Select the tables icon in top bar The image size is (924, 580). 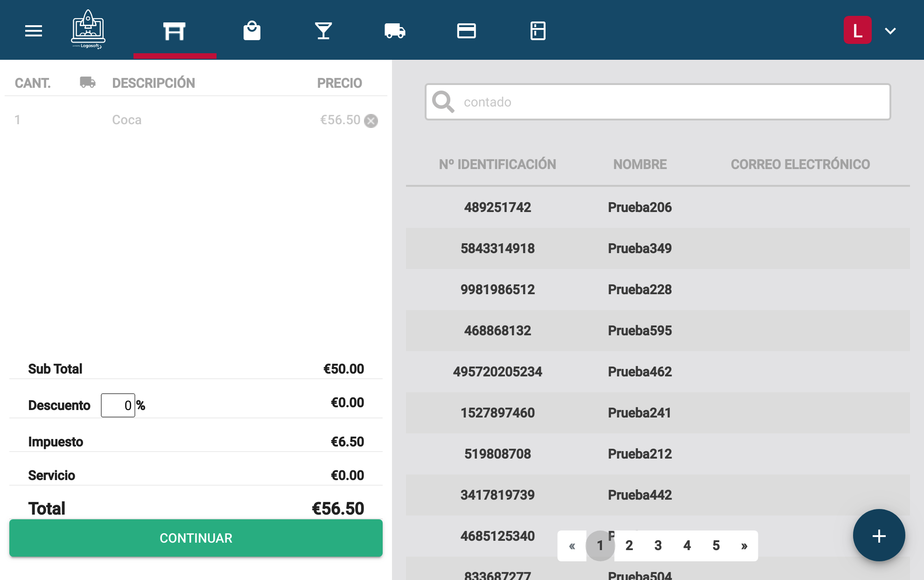pos(175,31)
